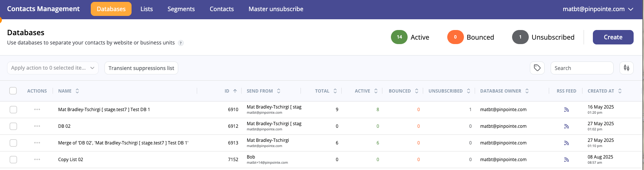Open the Merge of 'DB 02' database

[x=123, y=143]
